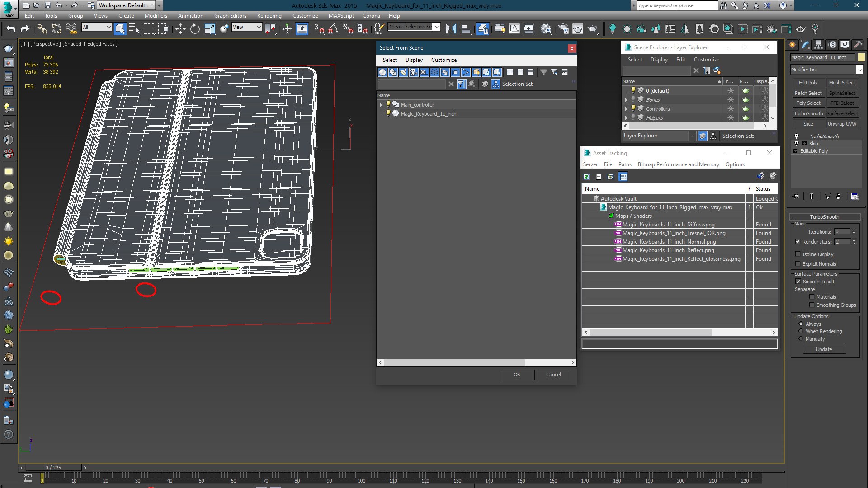Expand the Main_controller tree node
The width and height of the screenshot is (868, 488).
[x=381, y=105]
